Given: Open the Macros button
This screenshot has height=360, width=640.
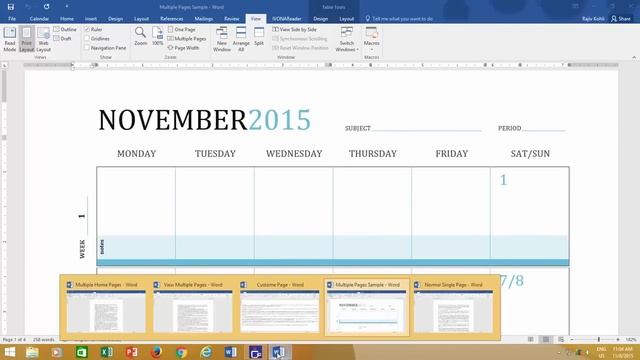Looking at the screenshot, I should point(371,39).
